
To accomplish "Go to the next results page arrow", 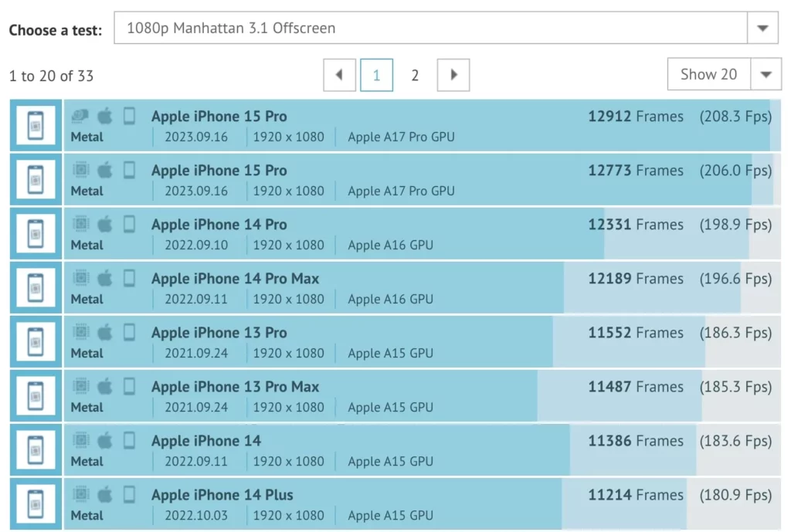I will point(453,75).
